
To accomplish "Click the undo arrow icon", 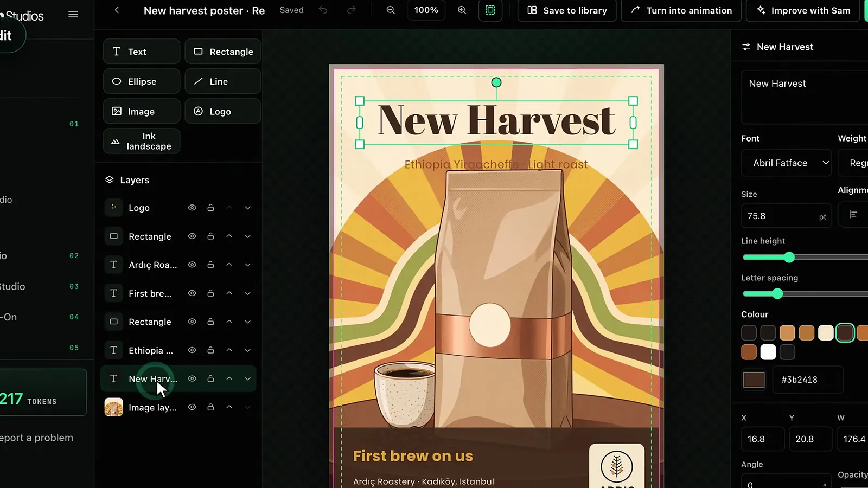I will click(323, 10).
